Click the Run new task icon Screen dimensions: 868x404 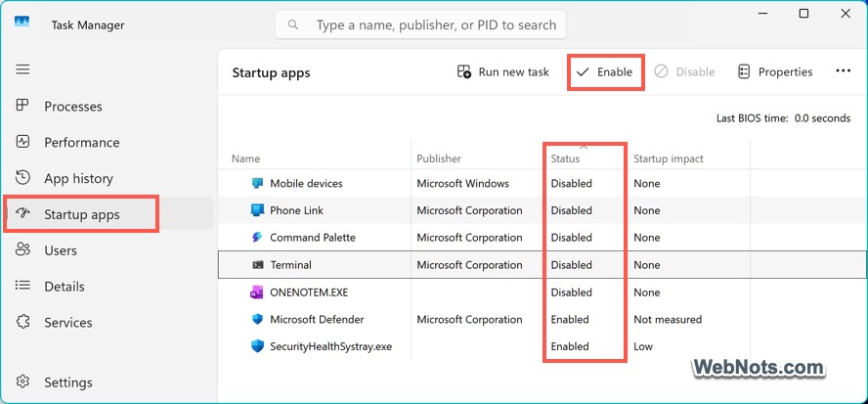pyautogui.click(x=464, y=71)
